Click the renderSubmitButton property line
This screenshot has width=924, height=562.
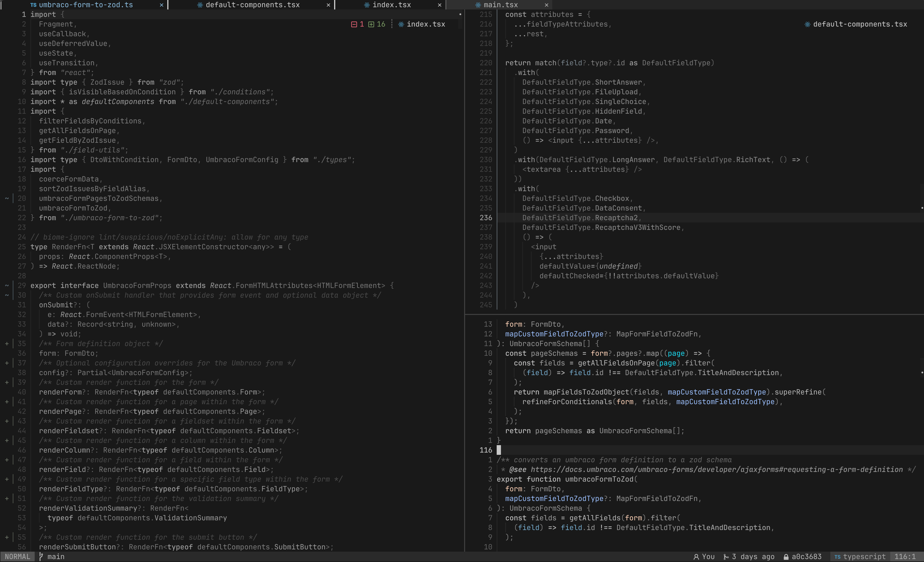click(186, 547)
